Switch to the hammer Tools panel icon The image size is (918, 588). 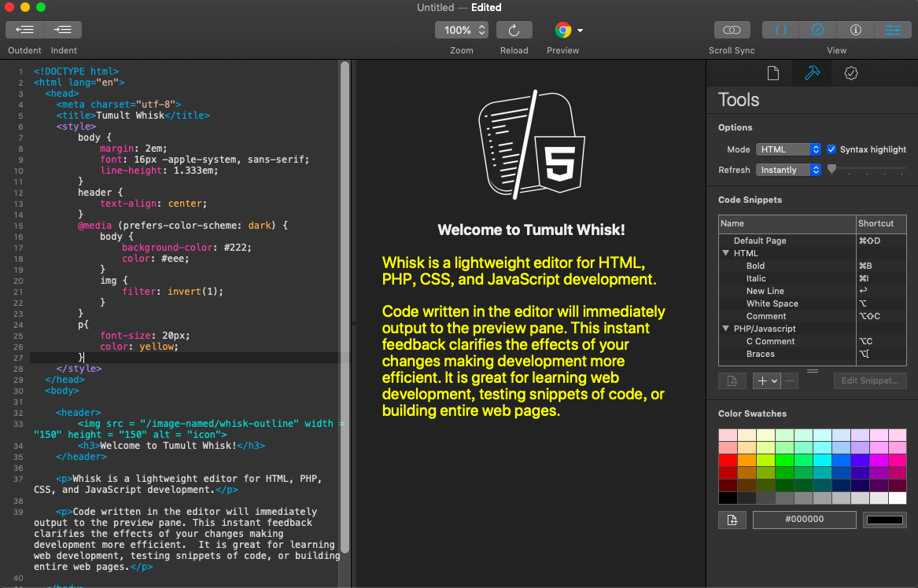[x=813, y=72]
